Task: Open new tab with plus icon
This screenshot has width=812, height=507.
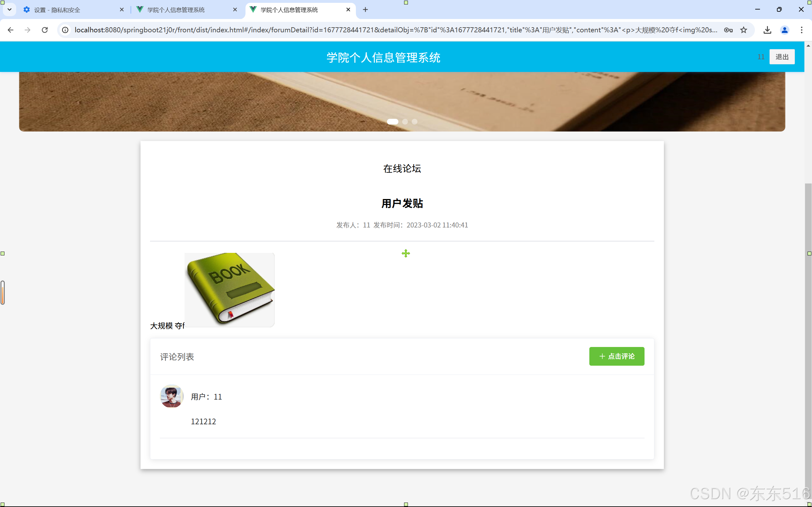Action: coord(365,10)
